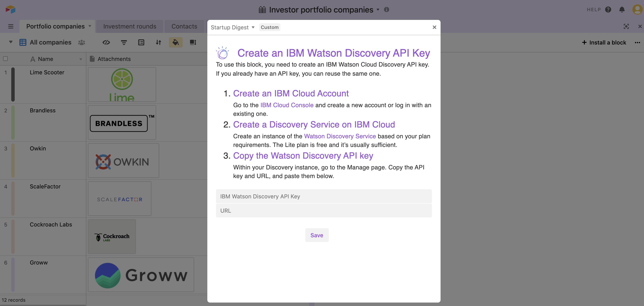Open the Investor portfolio companies title dropdown
This screenshot has width=644, height=306.
coord(378,10)
